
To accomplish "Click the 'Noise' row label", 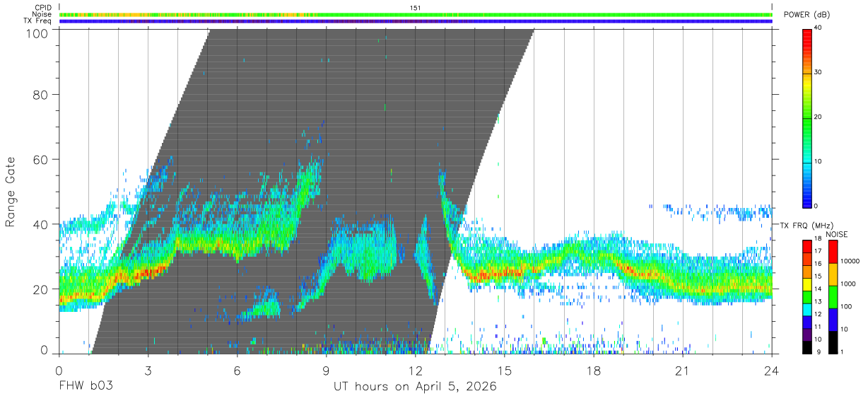I will click(43, 14).
